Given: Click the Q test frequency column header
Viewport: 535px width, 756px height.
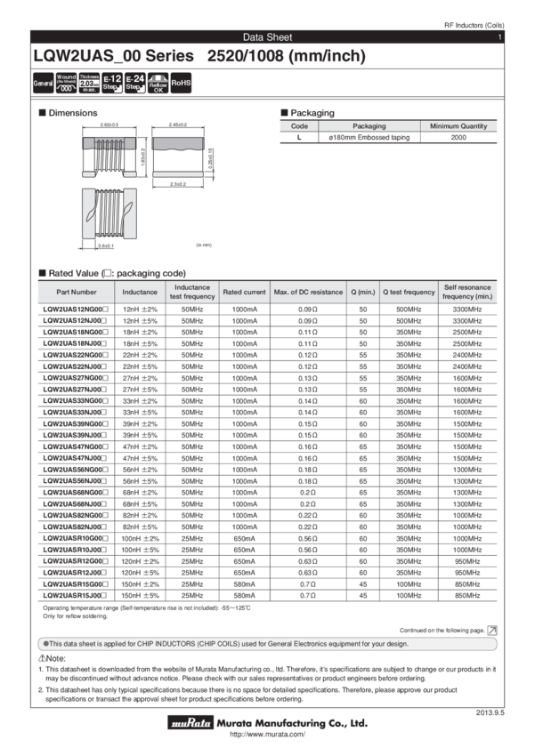Looking at the screenshot, I should tap(409, 293).
